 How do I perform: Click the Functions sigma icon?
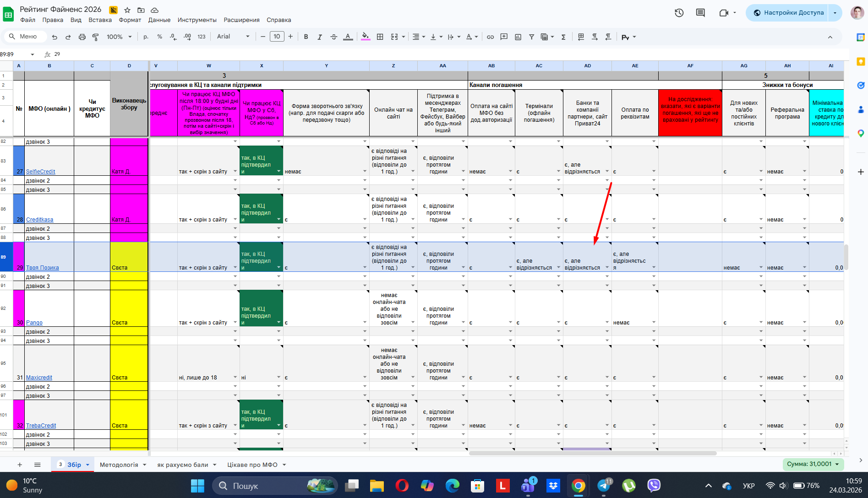click(x=563, y=37)
